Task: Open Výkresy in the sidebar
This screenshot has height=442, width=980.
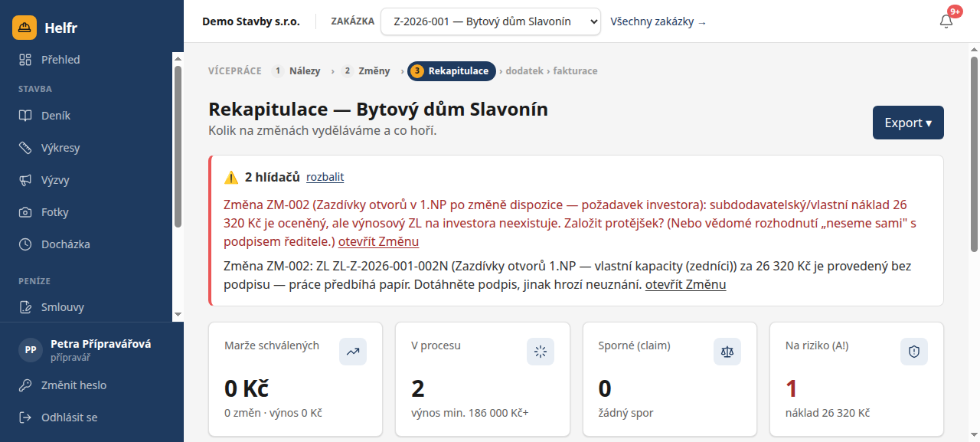Action: point(86,148)
